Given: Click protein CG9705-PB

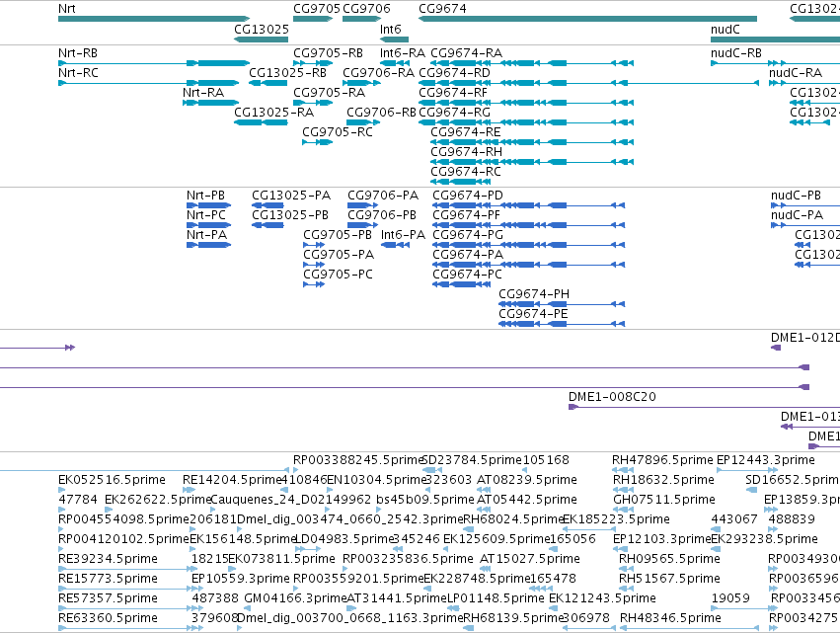Looking at the screenshot, I should [314, 245].
